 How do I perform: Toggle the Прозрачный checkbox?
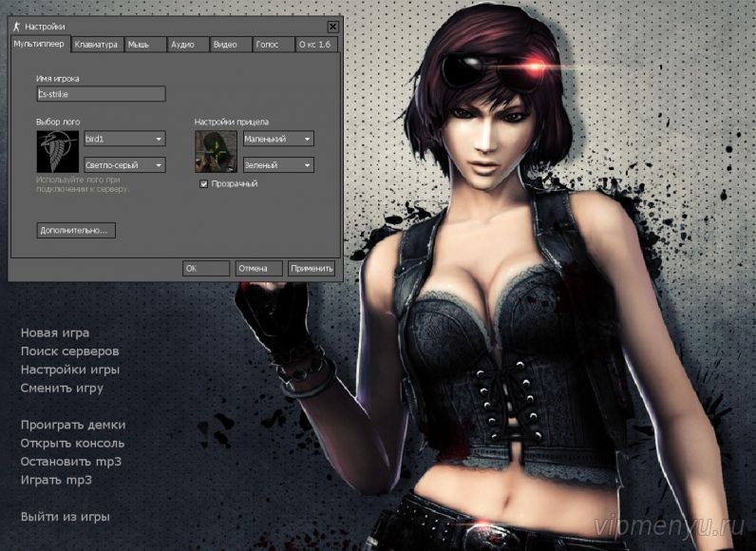[x=204, y=183]
